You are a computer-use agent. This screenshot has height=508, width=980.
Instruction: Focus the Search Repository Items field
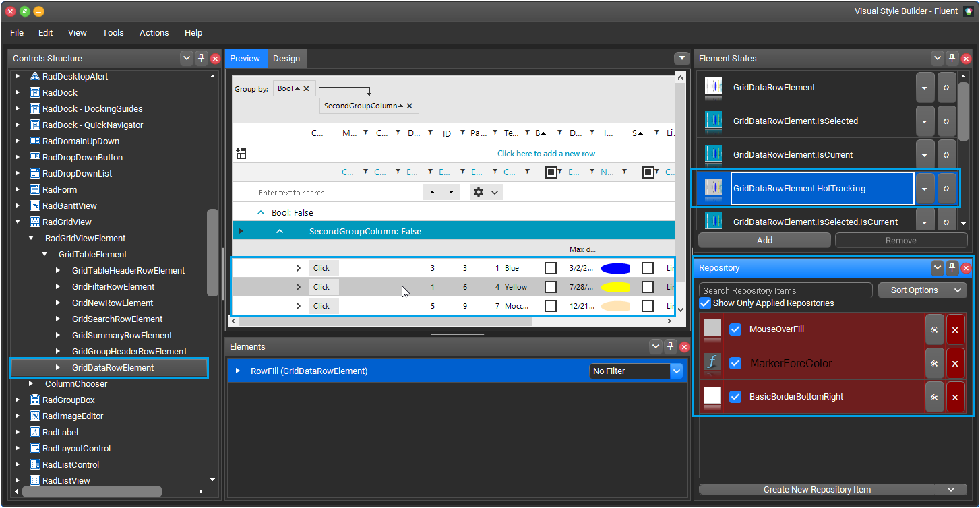pyautogui.click(x=786, y=290)
